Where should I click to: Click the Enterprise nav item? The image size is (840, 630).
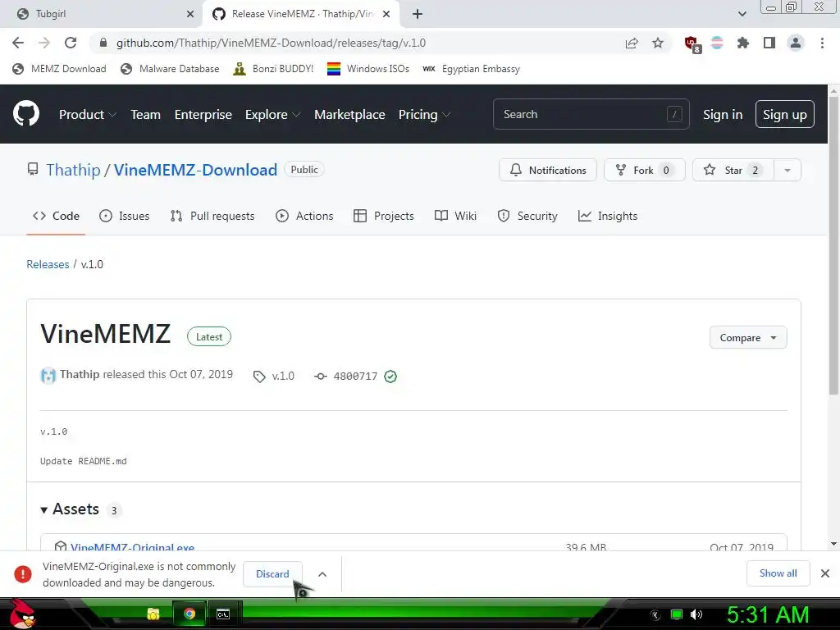pyautogui.click(x=203, y=114)
